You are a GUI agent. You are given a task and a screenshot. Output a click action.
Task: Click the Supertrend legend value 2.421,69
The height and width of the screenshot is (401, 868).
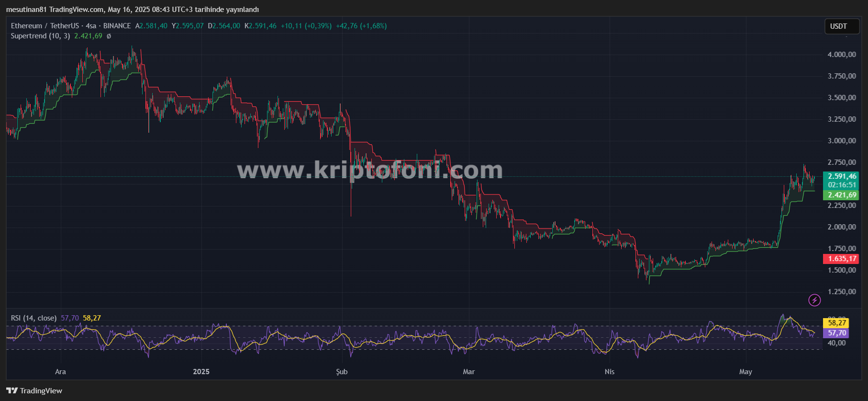[88, 36]
